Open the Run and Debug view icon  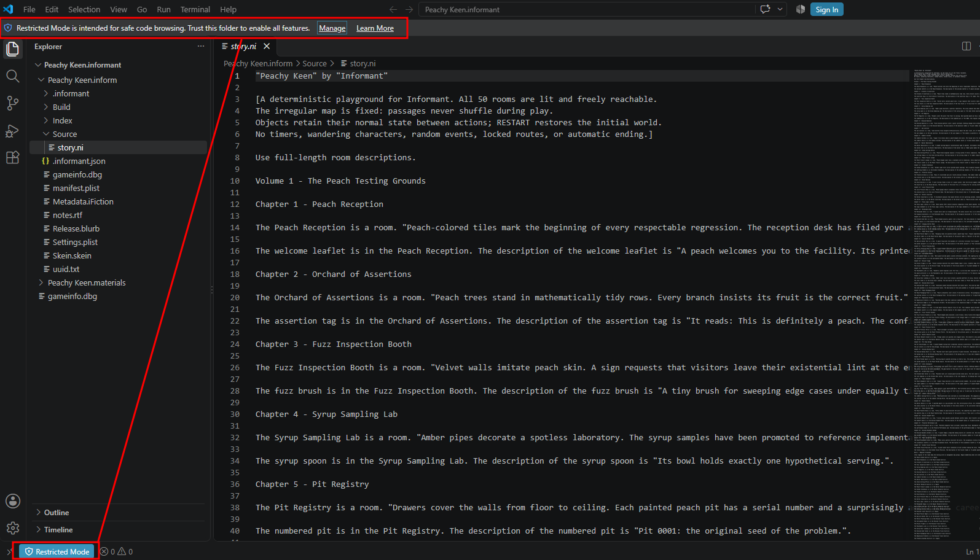[x=13, y=131]
